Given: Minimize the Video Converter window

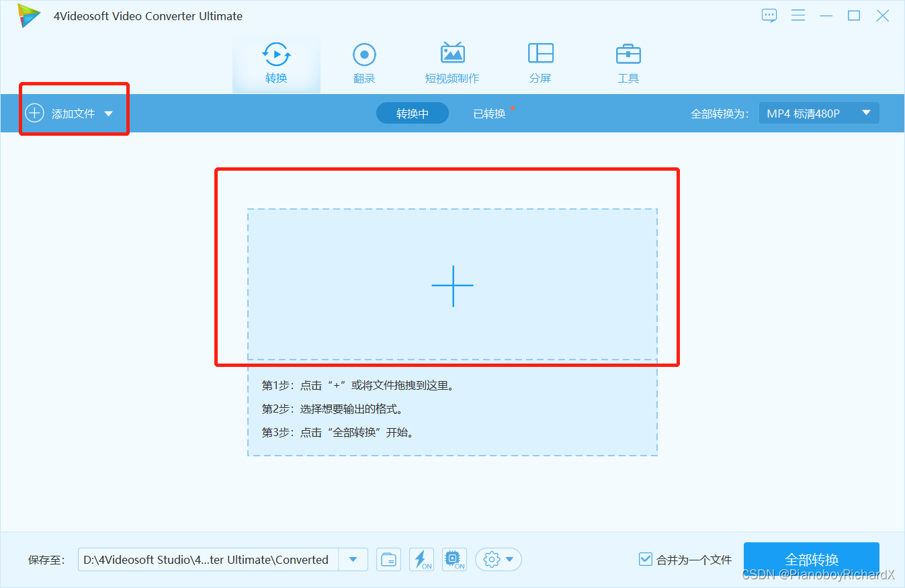Looking at the screenshot, I should click(x=826, y=15).
